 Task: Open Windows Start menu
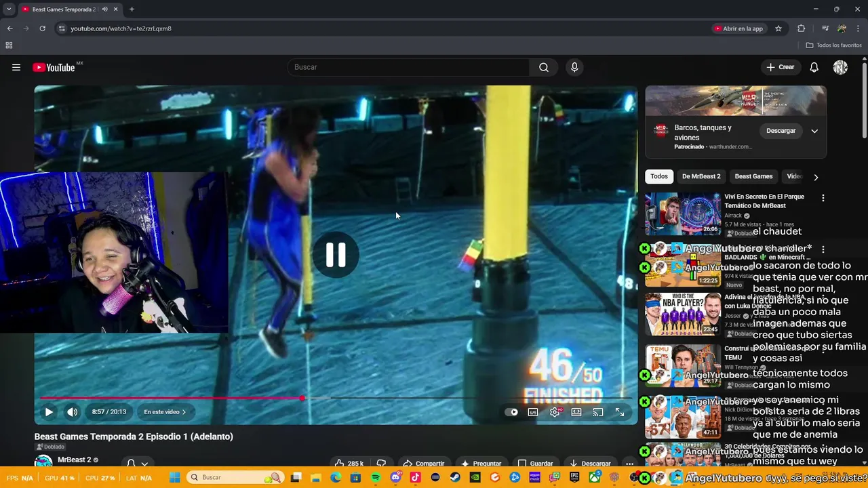(174, 477)
